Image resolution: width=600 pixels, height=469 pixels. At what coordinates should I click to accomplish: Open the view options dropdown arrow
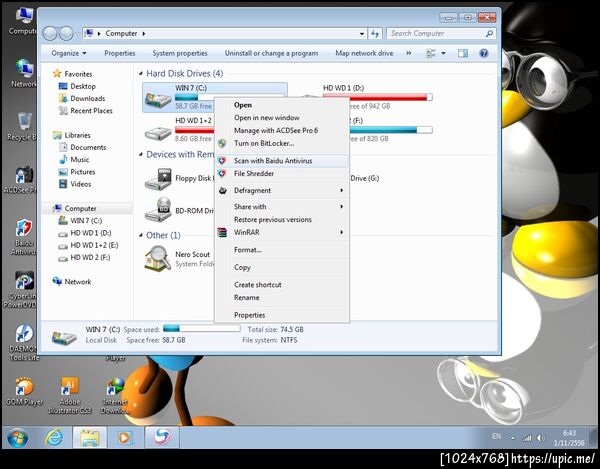pos(443,53)
